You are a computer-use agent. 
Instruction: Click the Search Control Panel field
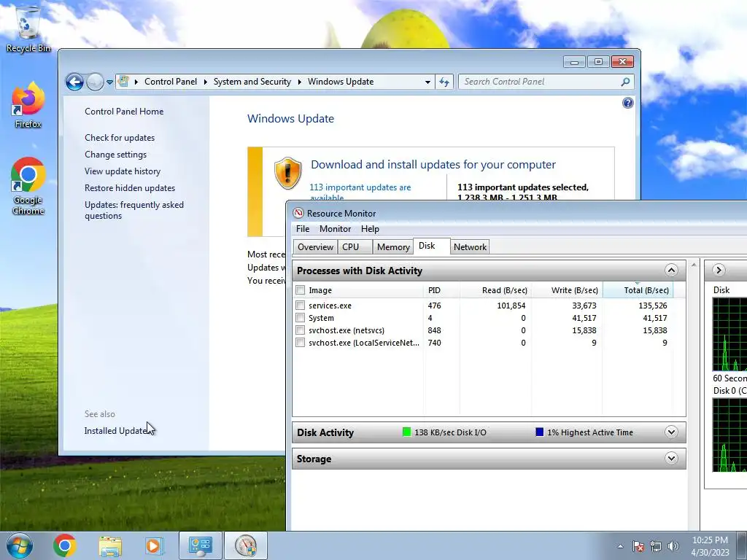coord(541,82)
